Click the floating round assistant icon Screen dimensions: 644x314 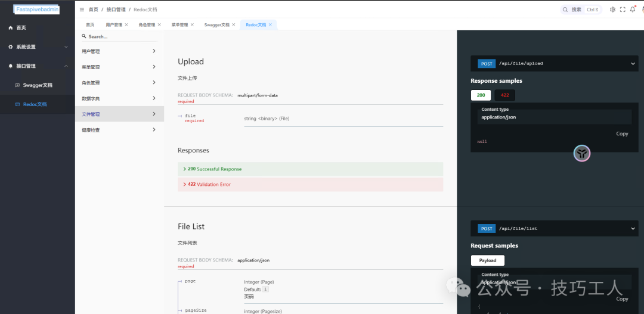pyautogui.click(x=582, y=154)
